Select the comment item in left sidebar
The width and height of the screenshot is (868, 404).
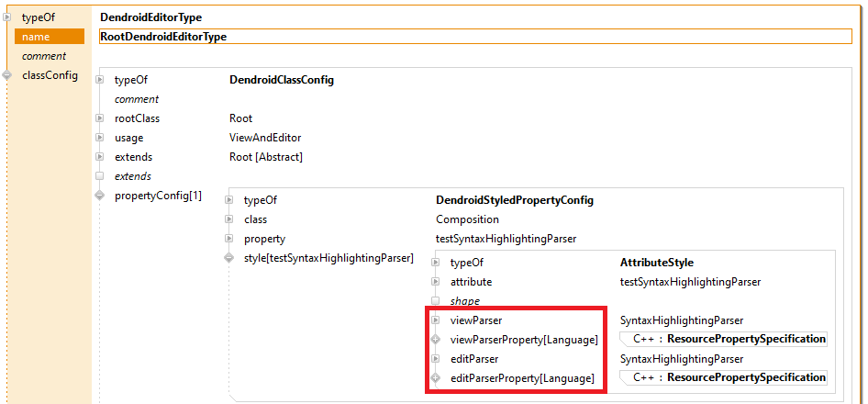point(43,56)
